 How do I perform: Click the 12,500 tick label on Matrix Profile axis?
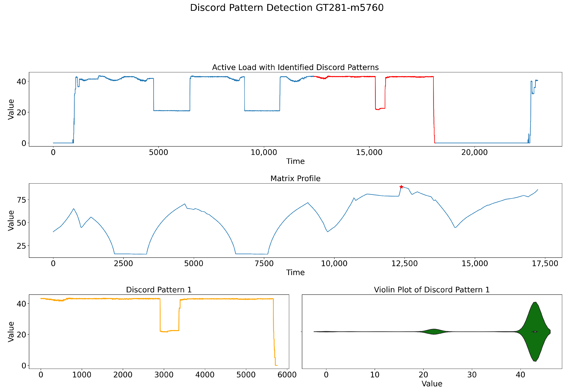404,264
